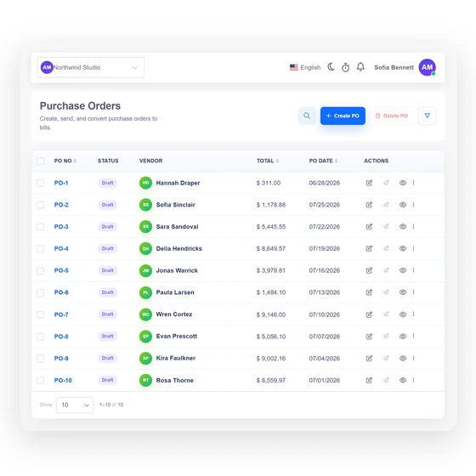The width and height of the screenshot is (476, 476).
Task: Edit PO-1 with pencil icon
Action: (x=369, y=183)
